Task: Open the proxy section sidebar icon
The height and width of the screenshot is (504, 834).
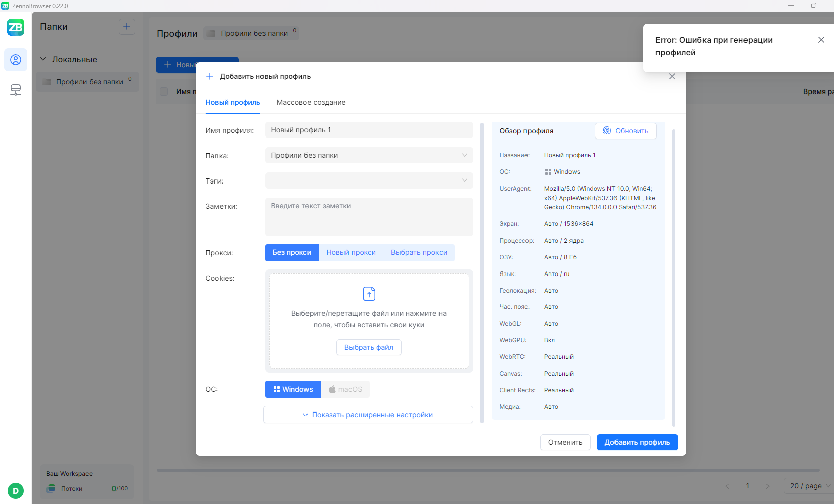Action: coord(16,90)
